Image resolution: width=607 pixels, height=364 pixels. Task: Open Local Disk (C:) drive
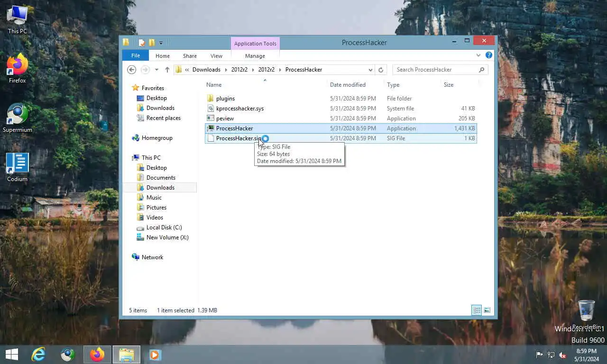(x=164, y=227)
